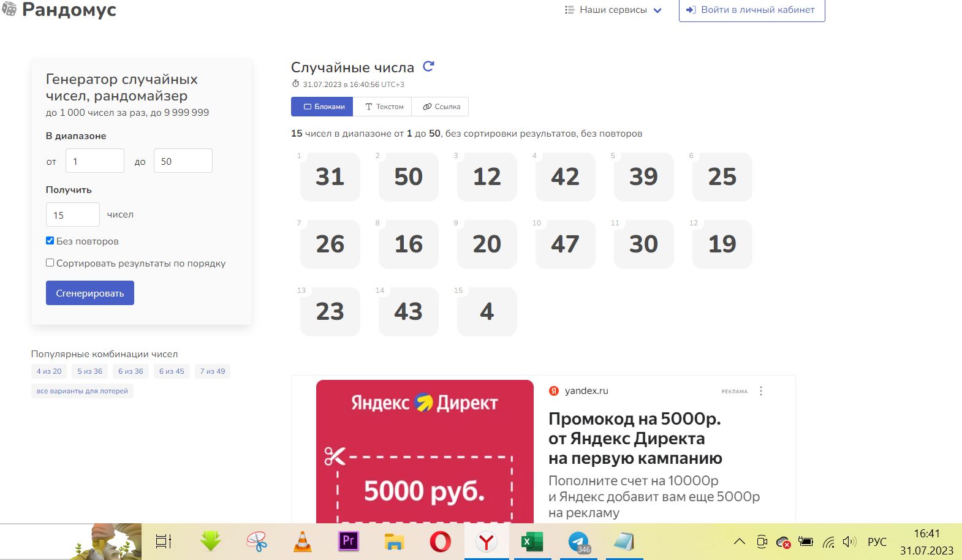Open Wi-Fi network settings in tray
The height and width of the screenshot is (560, 962).
pyautogui.click(x=828, y=542)
